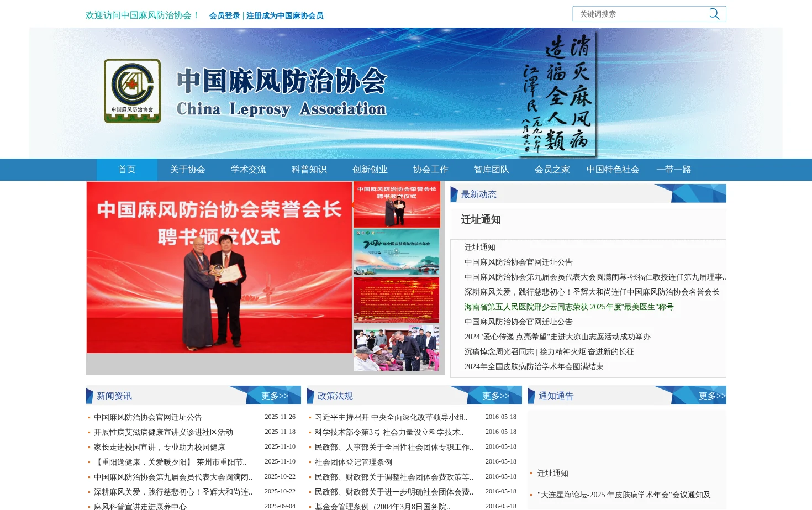This screenshot has width=812, height=510.
Task: Click date 2025-11-26 in news list
Action: 280,417
